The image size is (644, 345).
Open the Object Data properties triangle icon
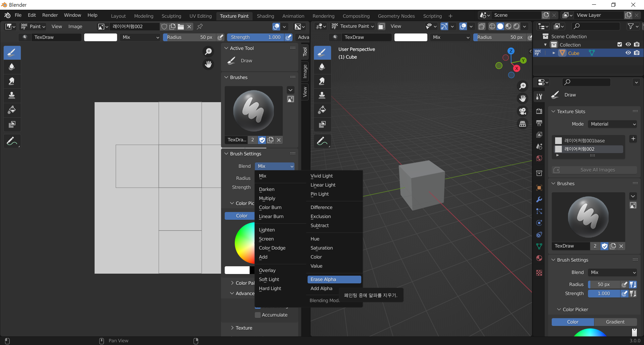point(539,246)
